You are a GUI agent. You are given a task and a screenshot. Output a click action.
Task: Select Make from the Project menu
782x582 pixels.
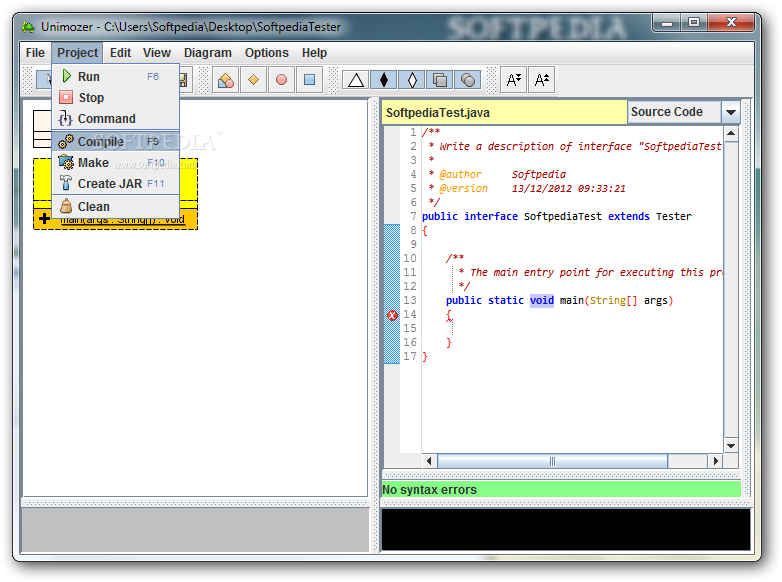pyautogui.click(x=115, y=163)
